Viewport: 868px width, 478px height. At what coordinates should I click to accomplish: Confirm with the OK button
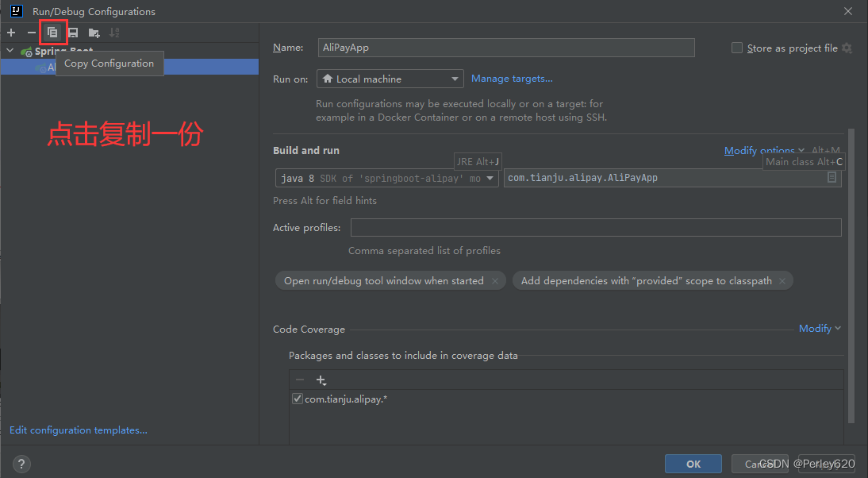point(693,465)
